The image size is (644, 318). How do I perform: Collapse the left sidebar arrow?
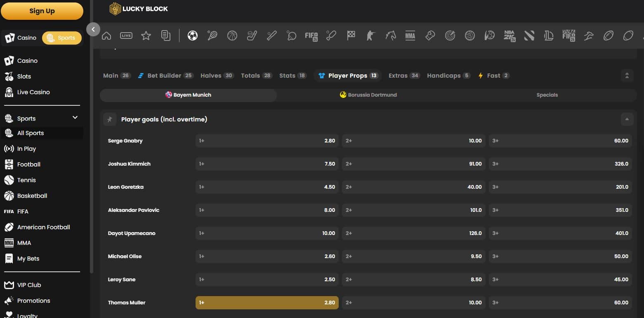[93, 29]
